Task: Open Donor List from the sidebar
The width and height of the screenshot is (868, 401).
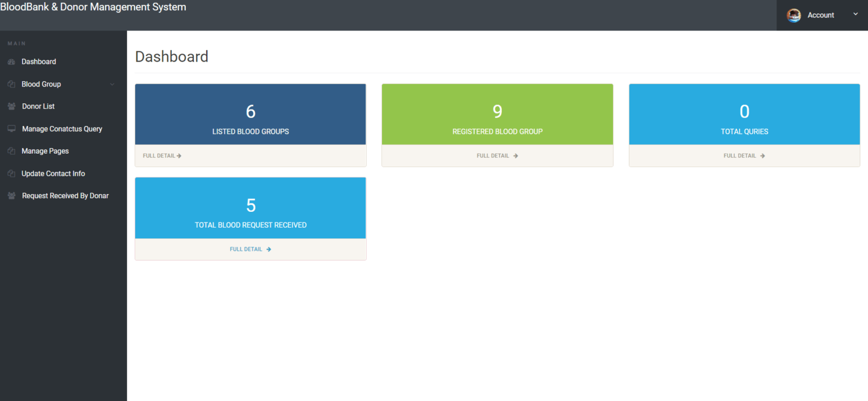Action: tap(38, 106)
